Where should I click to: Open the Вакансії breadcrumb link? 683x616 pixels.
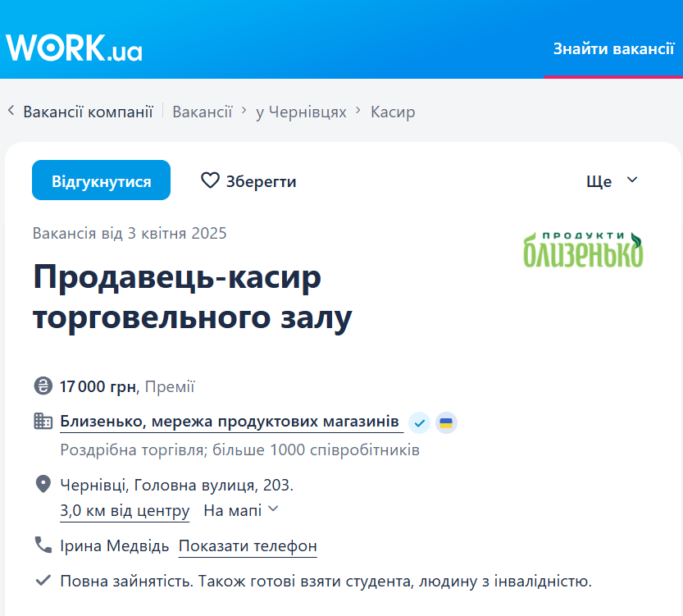pos(203,112)
